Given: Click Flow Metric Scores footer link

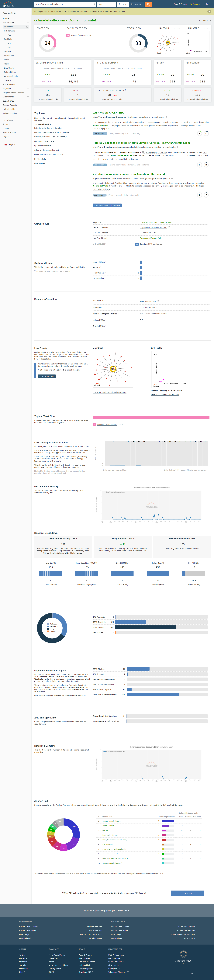Looking at the screenshot, I should point(57,955).
